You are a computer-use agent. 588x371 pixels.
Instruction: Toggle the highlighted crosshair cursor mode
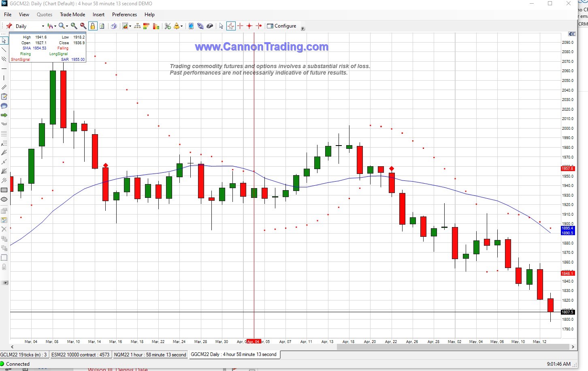tap(231, 26)
